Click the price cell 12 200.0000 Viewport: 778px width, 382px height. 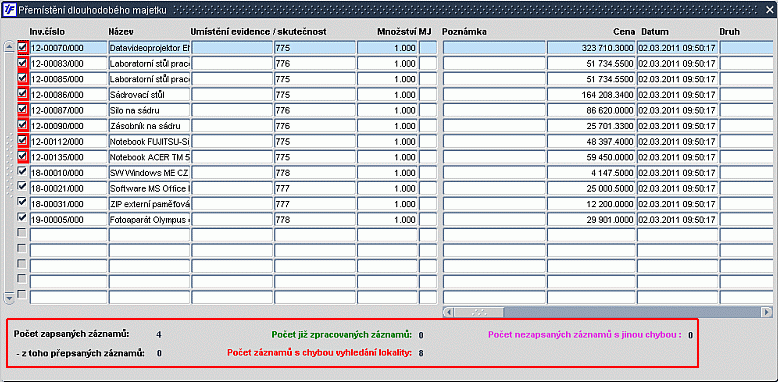click(x=591, y=203)
